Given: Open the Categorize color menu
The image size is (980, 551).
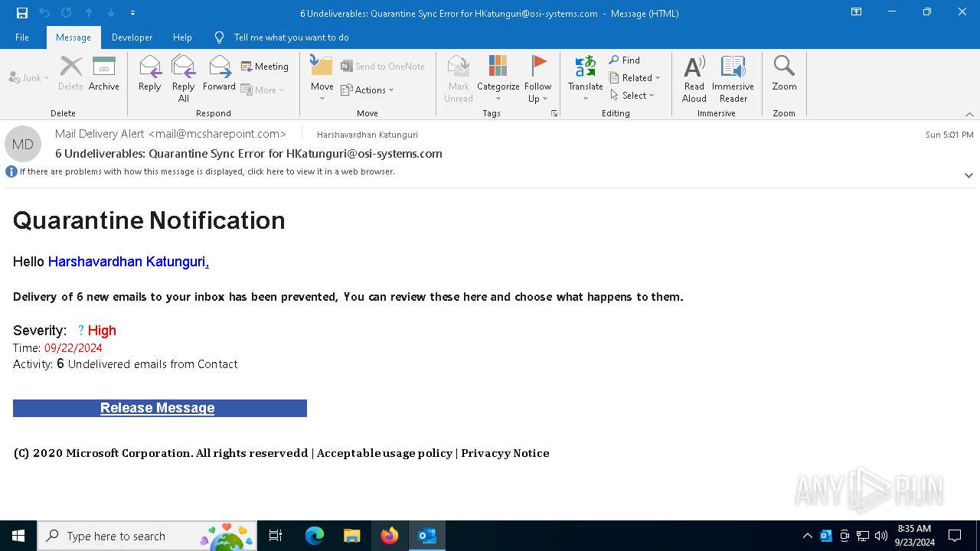Looking at the screenshot, I should point(498,78).
